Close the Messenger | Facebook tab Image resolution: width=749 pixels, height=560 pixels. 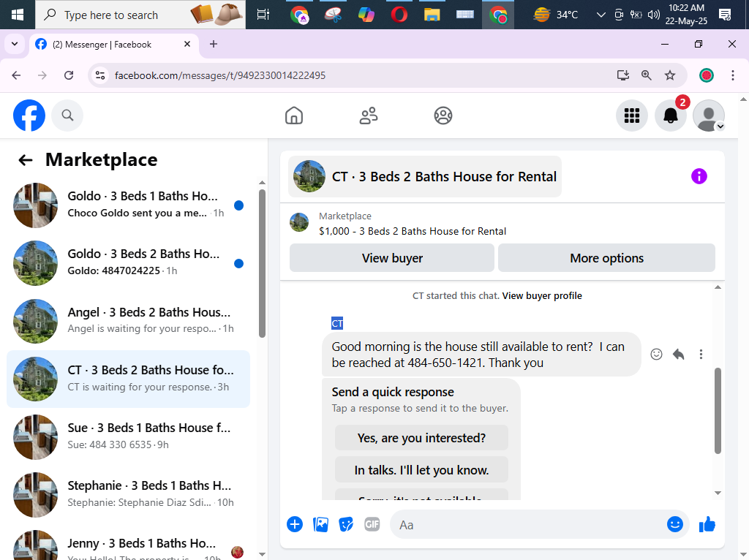(x=187, y=44)
